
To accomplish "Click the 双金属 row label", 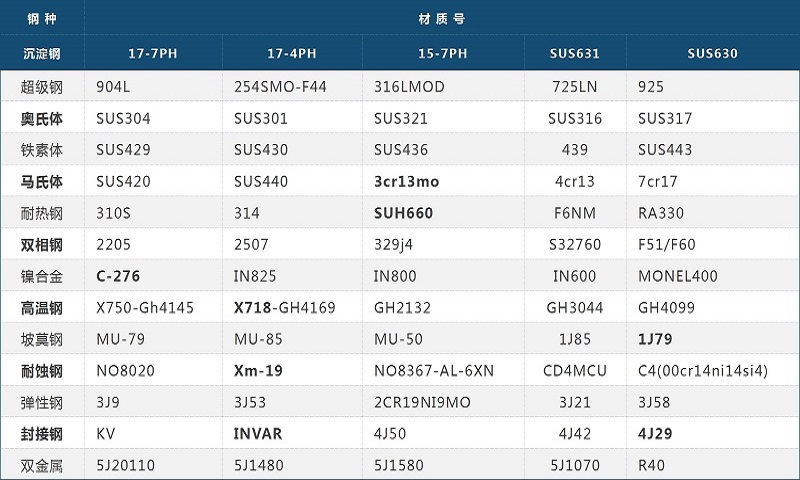I will click(41, 465).
